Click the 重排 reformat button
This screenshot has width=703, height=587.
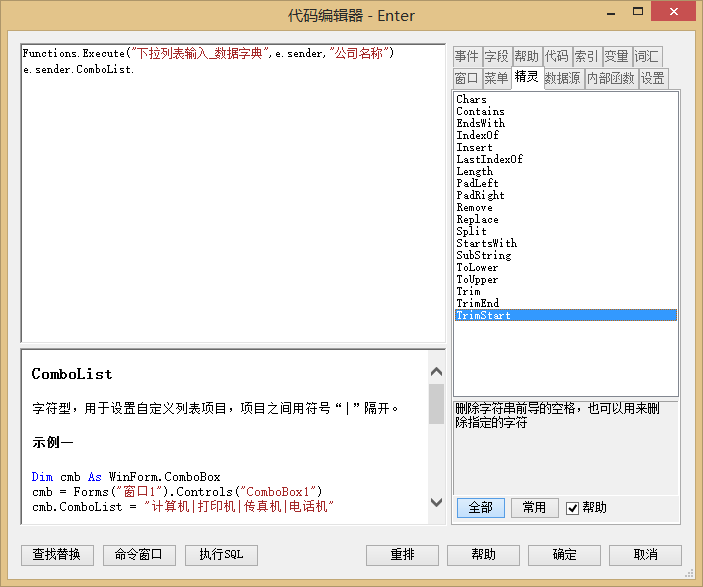point(402,555)
